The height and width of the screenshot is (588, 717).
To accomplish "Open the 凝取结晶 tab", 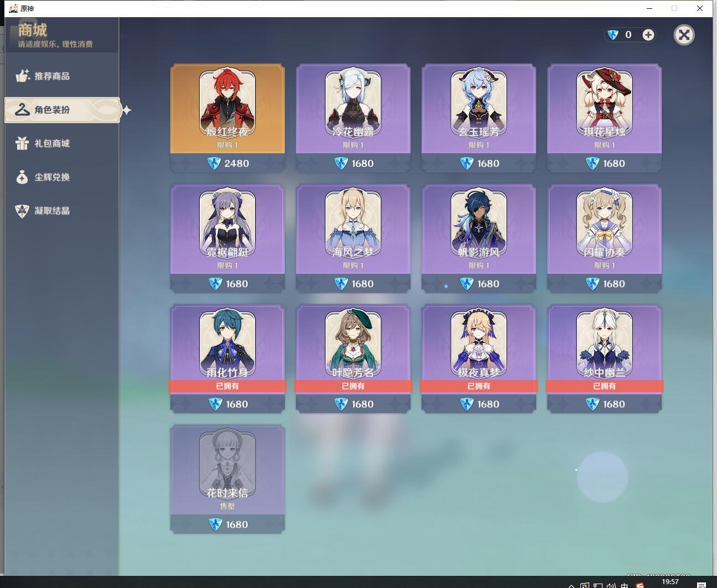I will point(61,210).
